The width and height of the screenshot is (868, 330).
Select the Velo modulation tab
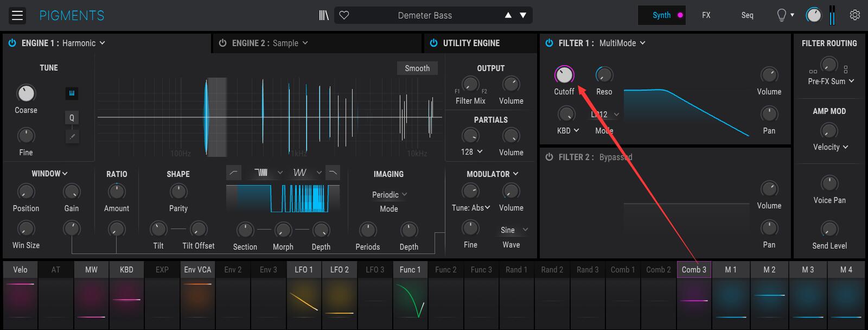tap(20, 270)
